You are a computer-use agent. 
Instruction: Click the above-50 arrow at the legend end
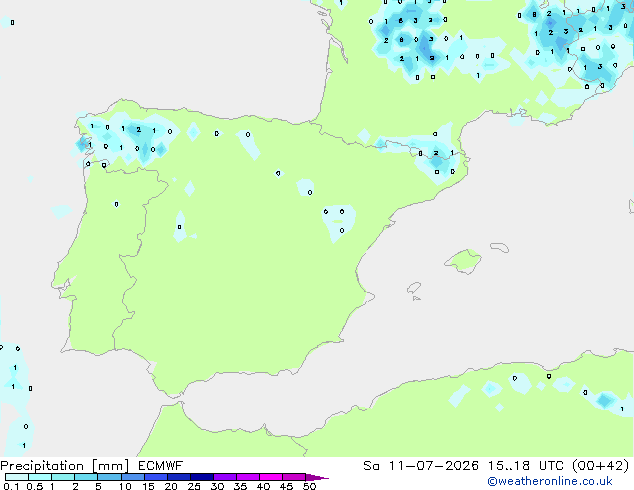(317, 477)
